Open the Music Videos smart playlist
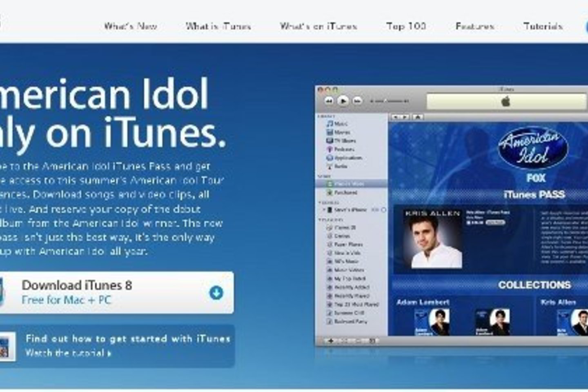 click(345, 270)
